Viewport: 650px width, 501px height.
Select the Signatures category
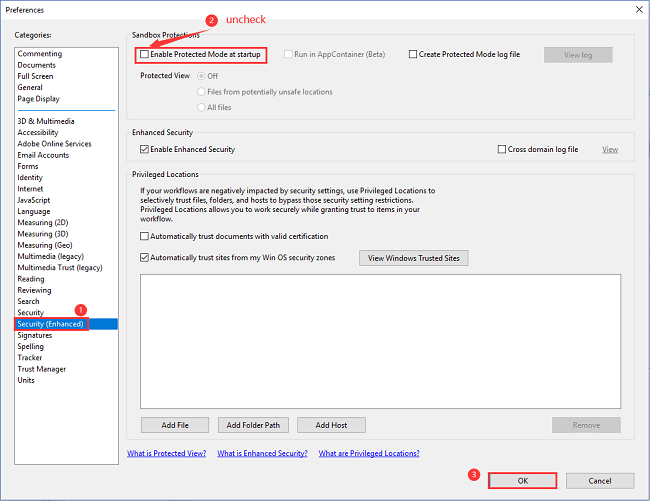[36, 335]
